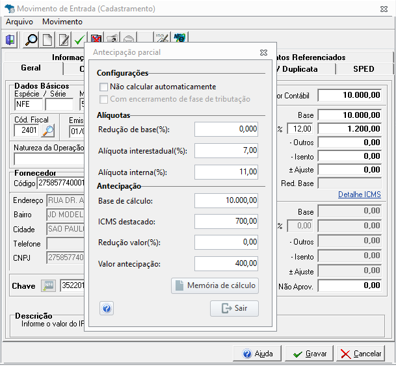Open Memória de cálculo

[x=215, y=286]
